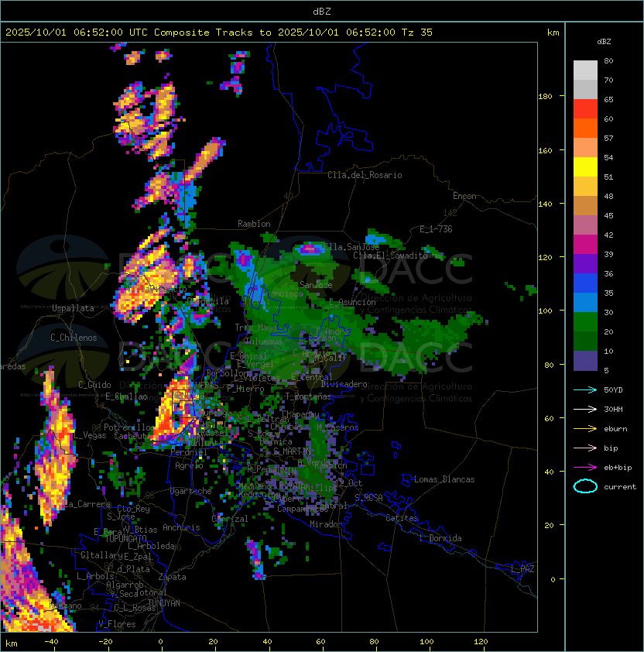
Task: Click the 'Catitas' map label
Action: click(402, 518)
